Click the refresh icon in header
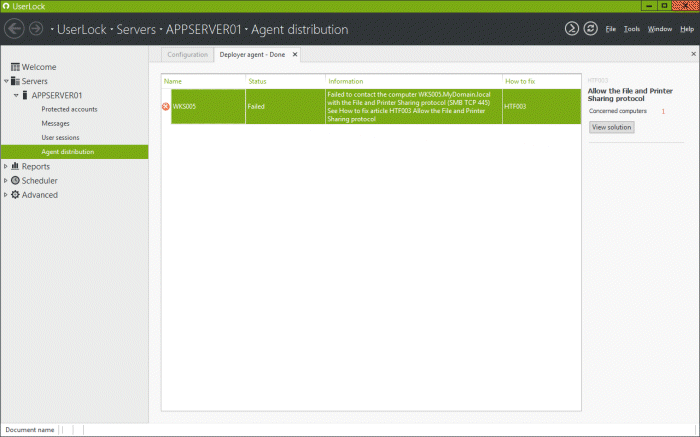 pyautogui.click(x=590, y=29)
